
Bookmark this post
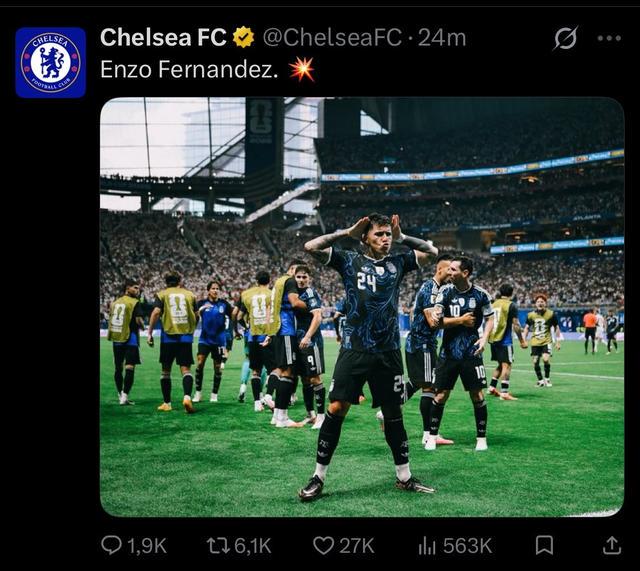pyautogui.click(x=544, y=546)
